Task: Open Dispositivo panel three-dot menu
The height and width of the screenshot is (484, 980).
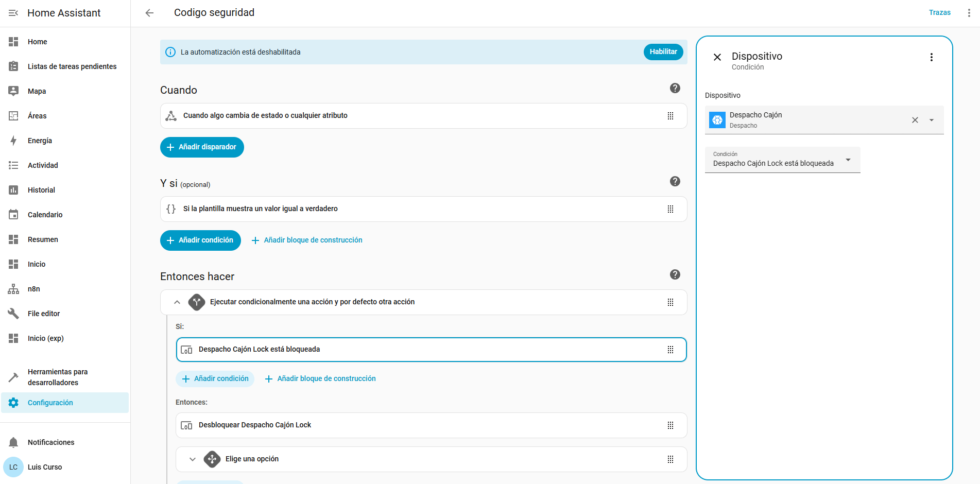Action: click(931, 57)
